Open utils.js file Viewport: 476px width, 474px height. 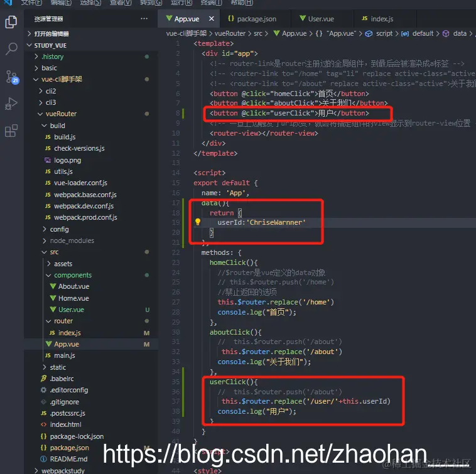point(63,171)
